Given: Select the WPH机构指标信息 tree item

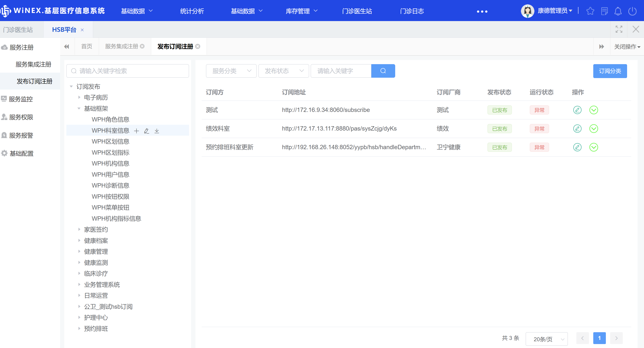Looking at the screenshot, I should pos(116,218).
